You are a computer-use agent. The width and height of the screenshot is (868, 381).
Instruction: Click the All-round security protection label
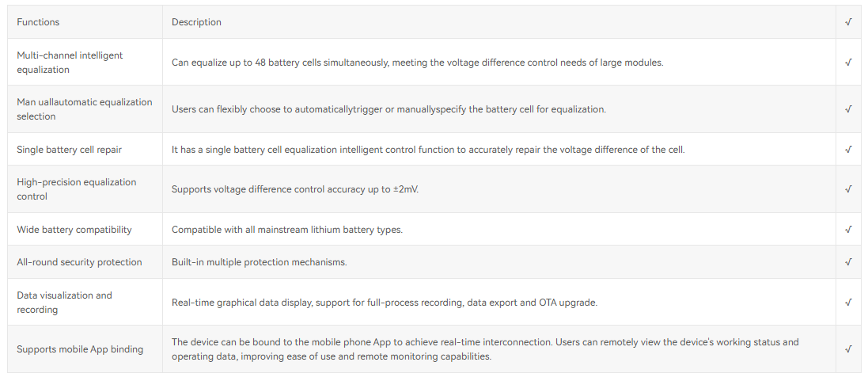(x=79, y=262)
